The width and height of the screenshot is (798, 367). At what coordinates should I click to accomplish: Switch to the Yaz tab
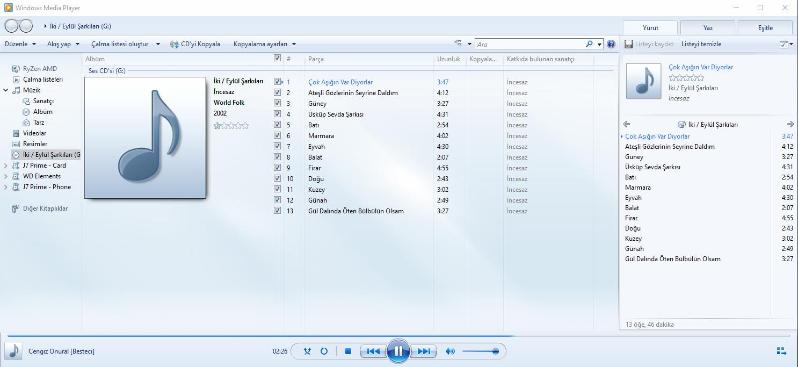[707, 27]
